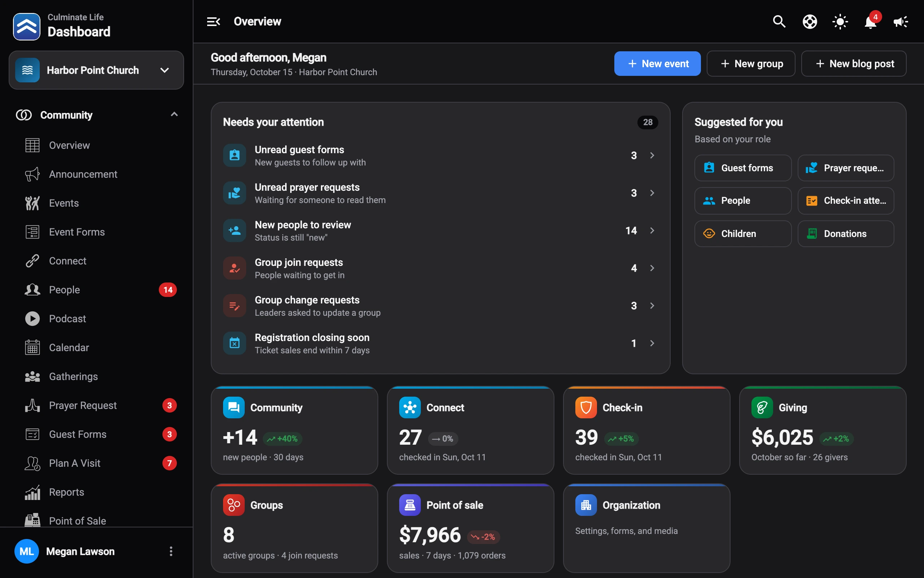Image resolution: width=924 pixels, height=578 pixels.
Task: Click the New blog post button
Action: (x=853, y=64)
